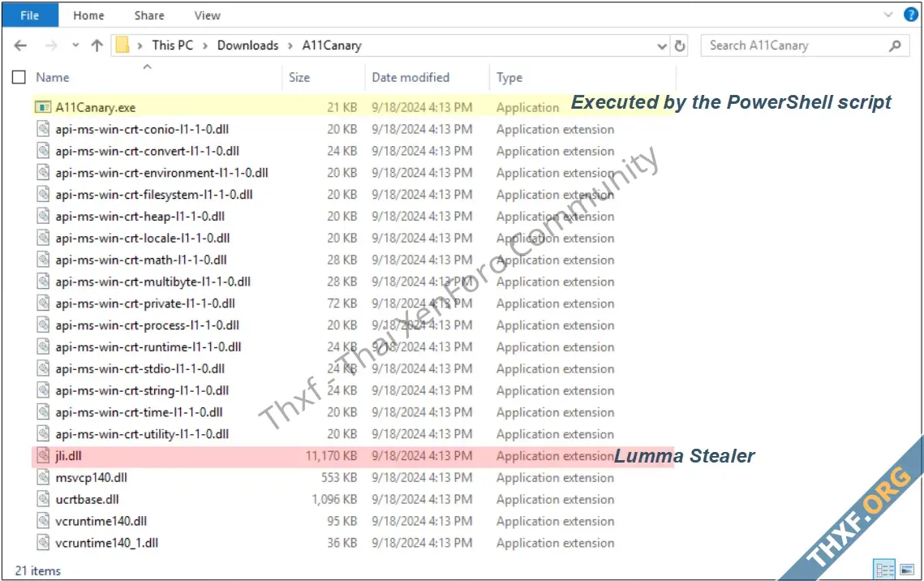The height and width of the screenshot is (581, 924).
Task: Open address bar history dropdown
Action: 662,45
